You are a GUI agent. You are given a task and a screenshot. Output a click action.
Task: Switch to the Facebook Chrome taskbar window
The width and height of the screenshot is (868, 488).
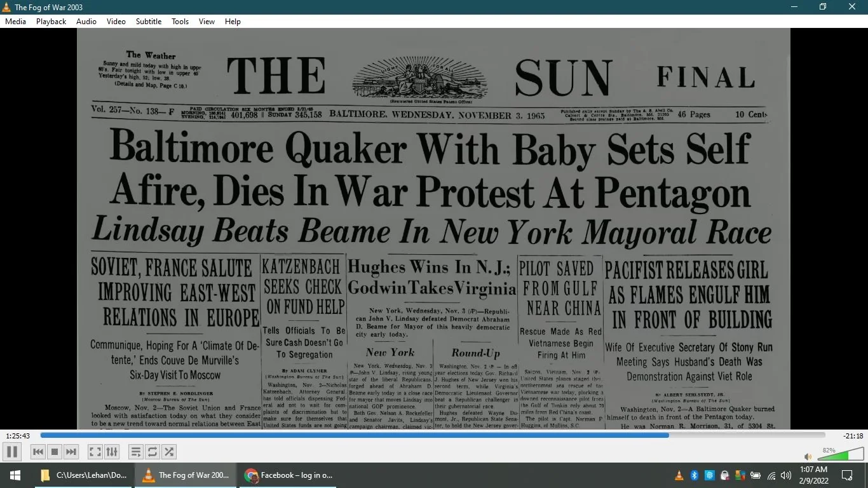[289, 475]
